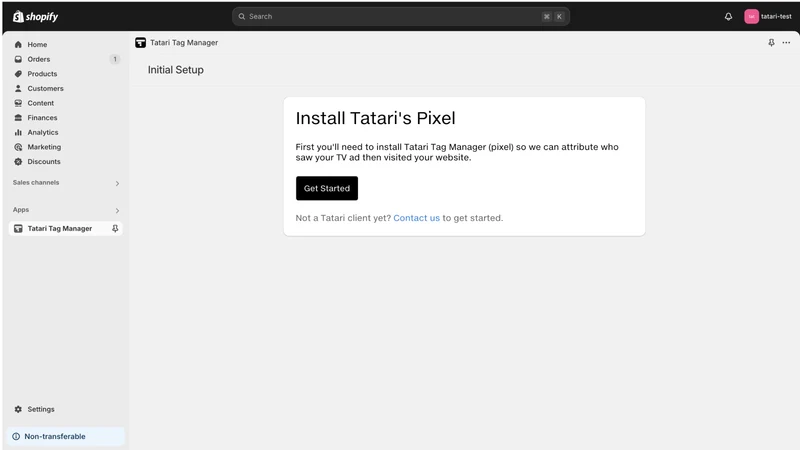Image resolution: width=800 pixels, height=450 pixels.
Task: Click the Install Tatari's Pixel title
Action: click(x=376, y=118)
